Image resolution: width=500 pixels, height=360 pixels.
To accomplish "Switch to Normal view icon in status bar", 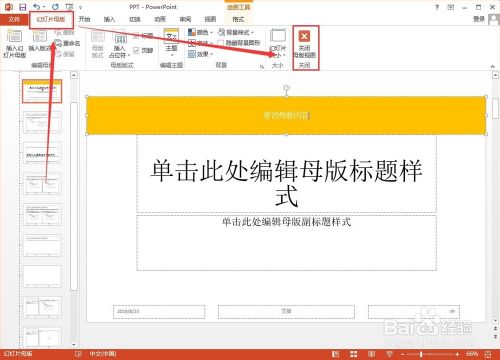I will [x=336, y=354].
